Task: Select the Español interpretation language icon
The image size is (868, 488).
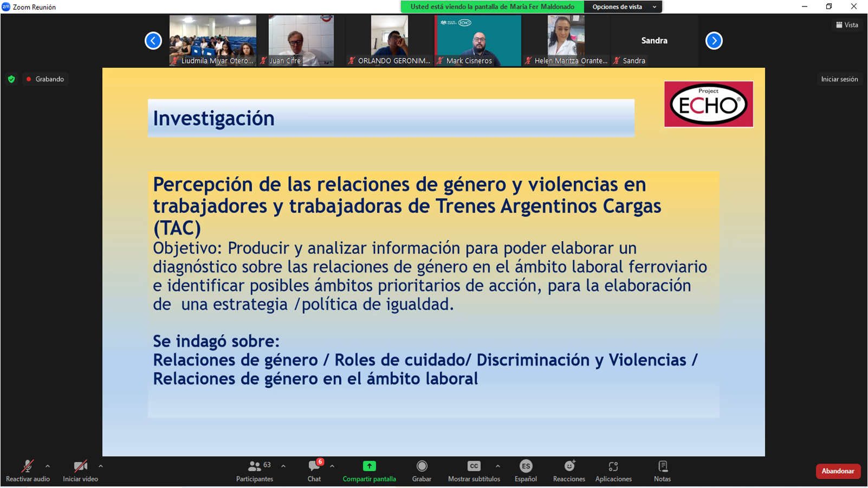Action: 526,467
